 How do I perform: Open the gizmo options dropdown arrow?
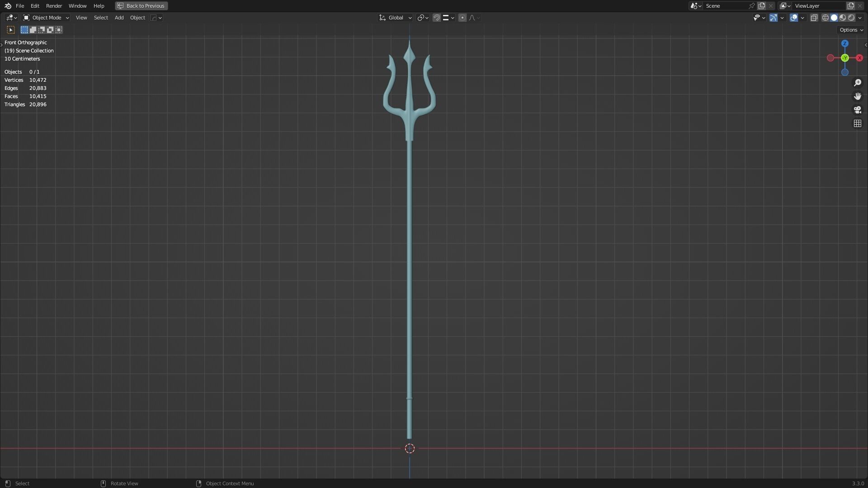[x=782, y=18]
